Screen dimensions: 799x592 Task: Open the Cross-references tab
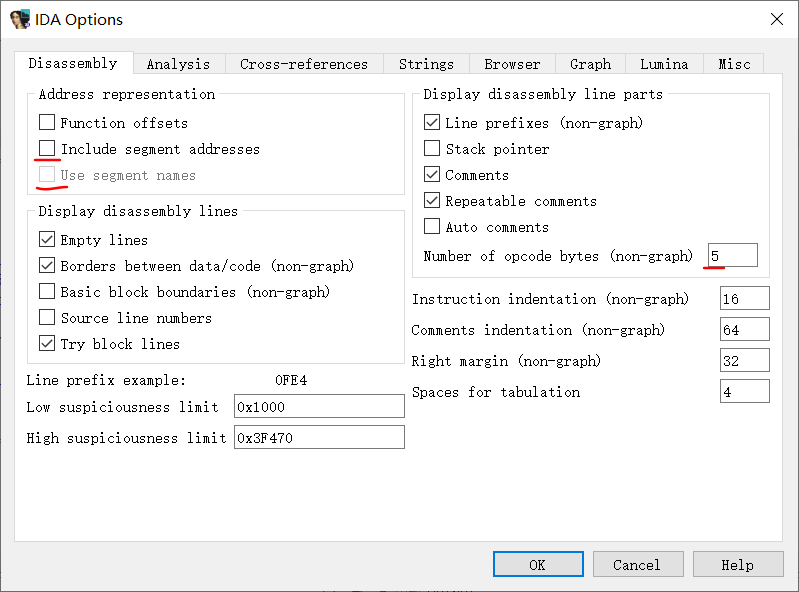pyautogui.click(x=303, y=64)
